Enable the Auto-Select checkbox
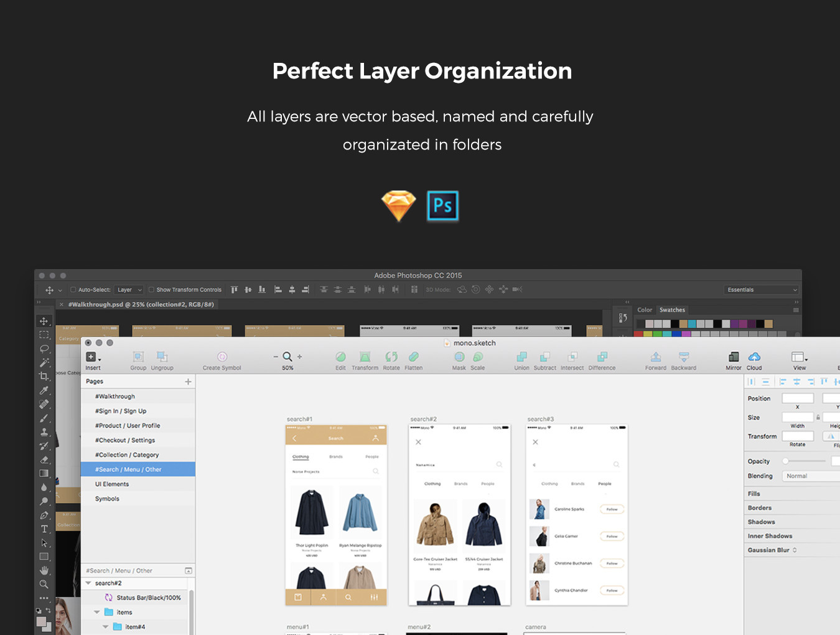Screen dimensions: 840x635 (x=73, y=289)
